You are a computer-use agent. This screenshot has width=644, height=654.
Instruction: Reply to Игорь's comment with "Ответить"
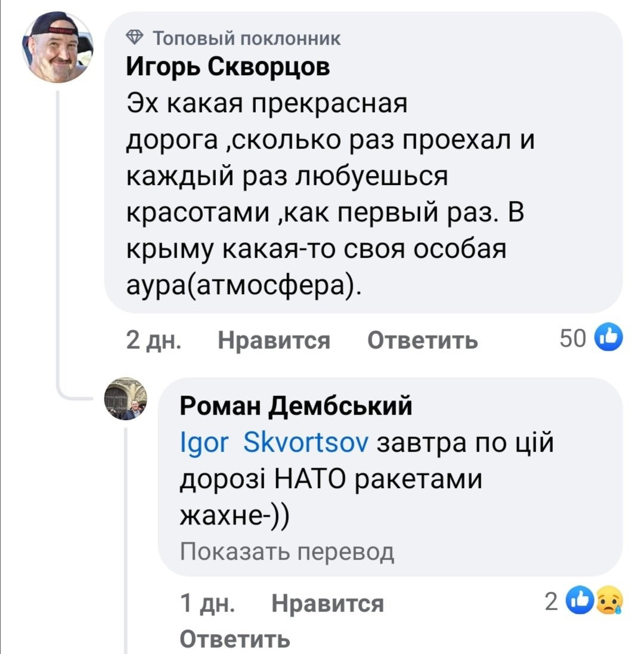[x=422, y=340]
